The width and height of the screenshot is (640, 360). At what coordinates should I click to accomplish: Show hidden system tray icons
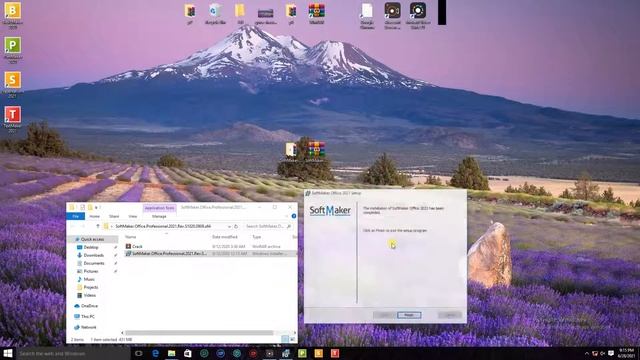pos(587,353)
